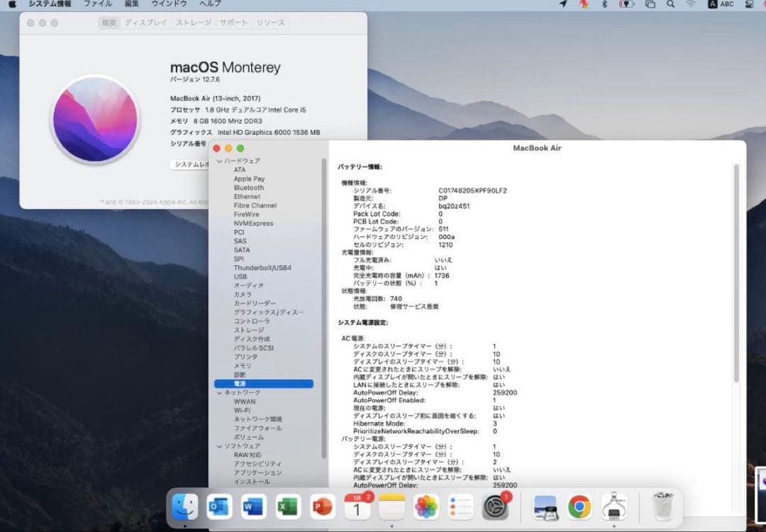766x532 pixels.
Task: Open Bluetooth status in the menu bar
Action: tap(604, 4)
